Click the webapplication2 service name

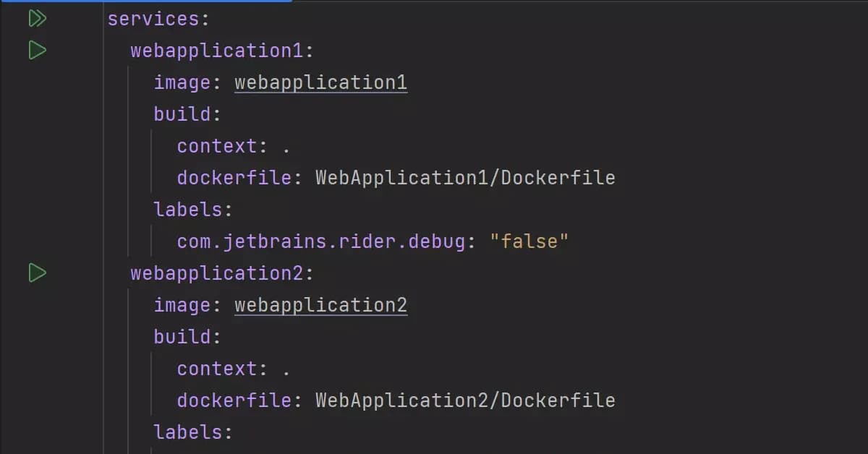click(217, 273)
